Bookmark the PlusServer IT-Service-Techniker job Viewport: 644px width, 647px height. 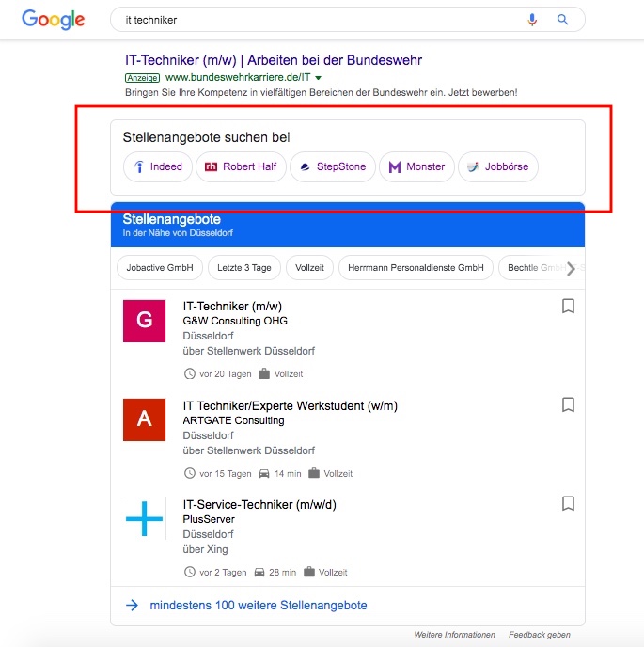click(x=568, y=503)
